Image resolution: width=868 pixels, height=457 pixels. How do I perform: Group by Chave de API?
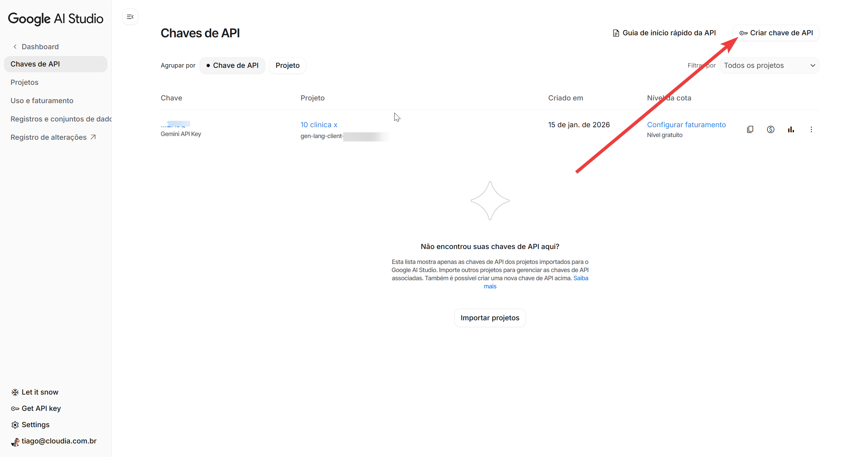pyautogui.click(x=232, y=65)
